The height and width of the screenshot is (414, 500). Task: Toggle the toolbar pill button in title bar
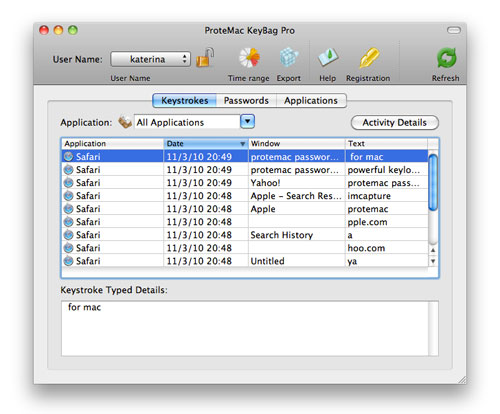tap(454, 30)
